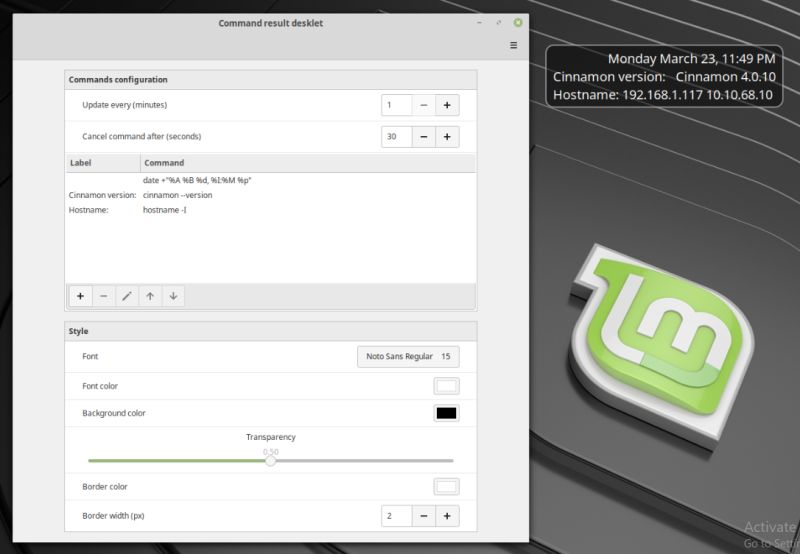Increase Cancel command after seconds value

point(447,137)
